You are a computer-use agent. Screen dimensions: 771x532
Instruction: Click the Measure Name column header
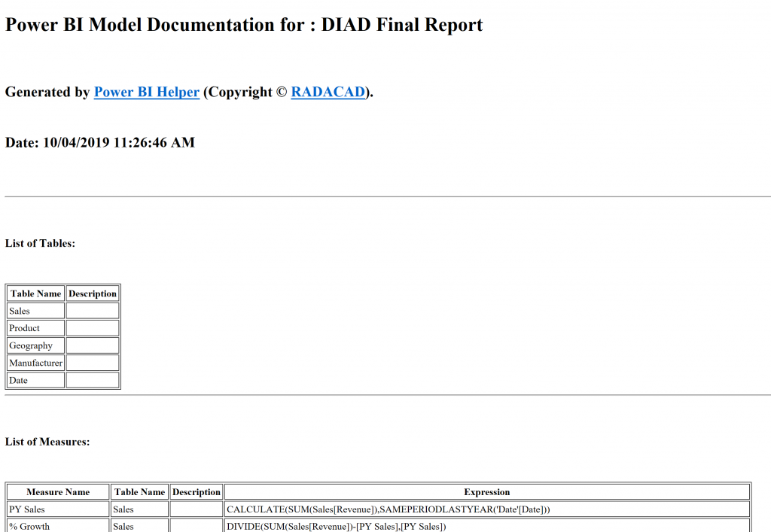coord(58,492)
